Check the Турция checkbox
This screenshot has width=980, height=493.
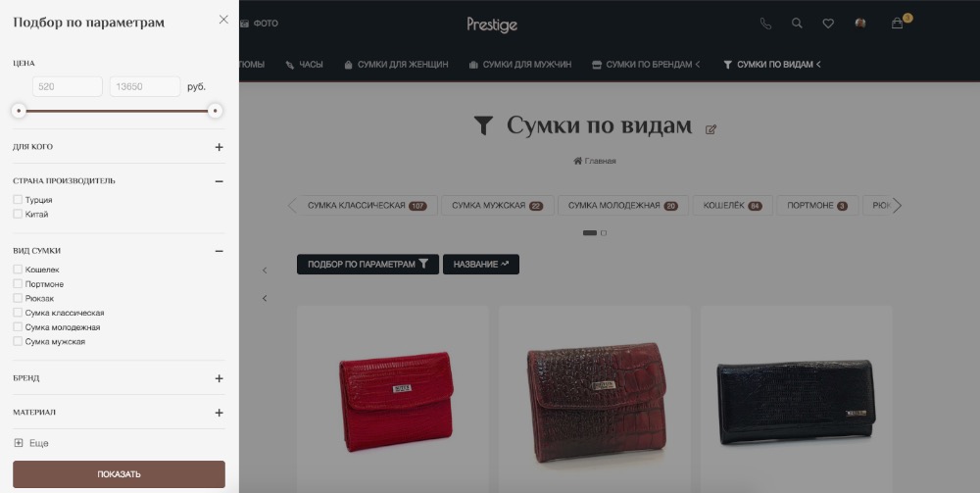tap(18, 199)
